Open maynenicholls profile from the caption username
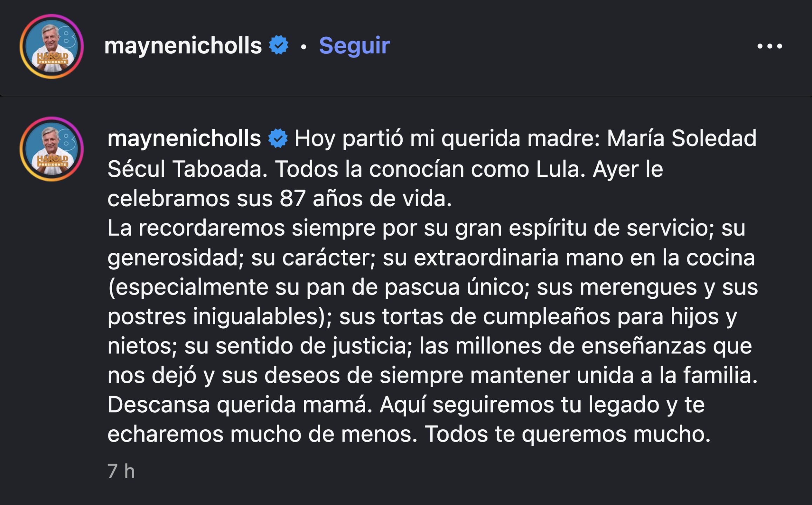 184,138
